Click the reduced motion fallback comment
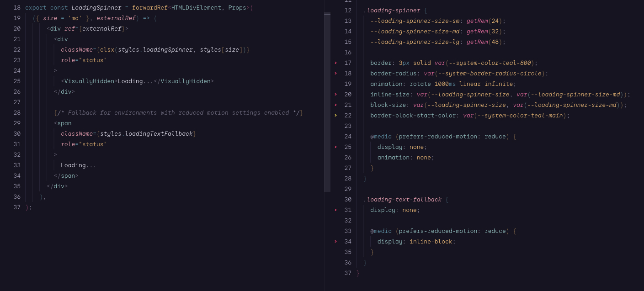The image size is (644, 291). (x=178, y=112)
